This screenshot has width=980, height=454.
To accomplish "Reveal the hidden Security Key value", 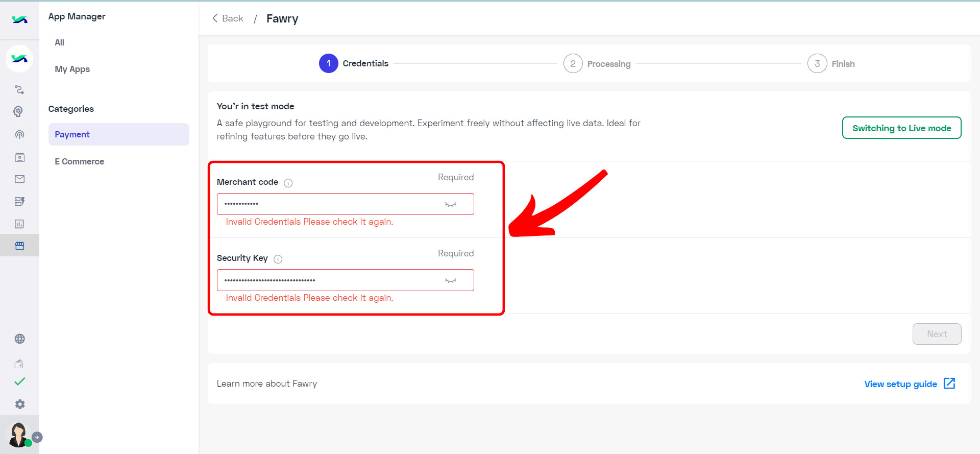I will pyautogui.click(x=451, y=280).
